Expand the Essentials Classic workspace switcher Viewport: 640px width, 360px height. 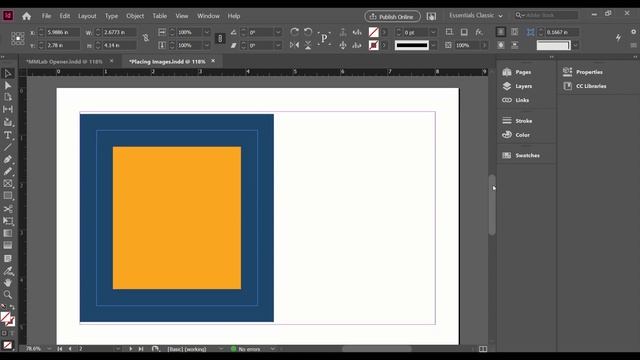pos(476,16)
